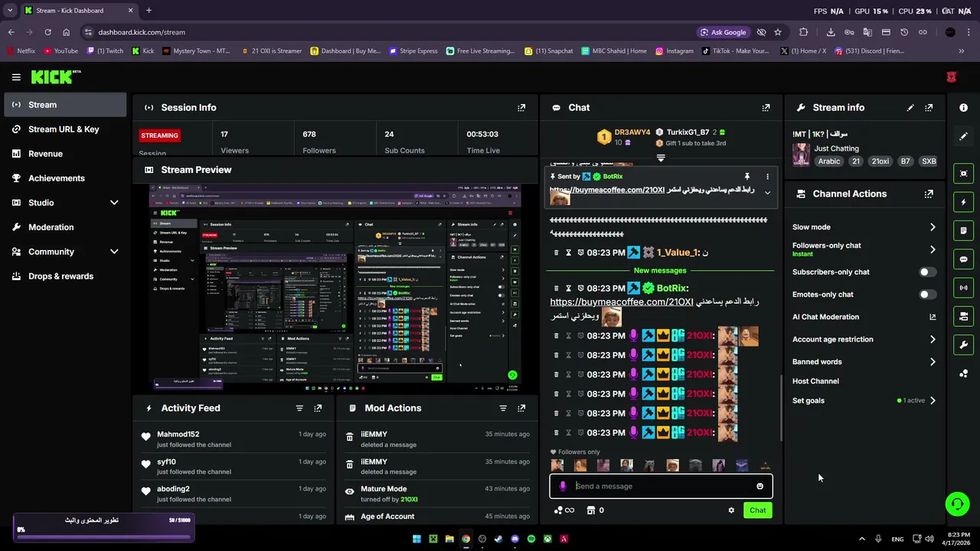Click the lightning bolt icon in right sidebar

(x=964, y=202)
